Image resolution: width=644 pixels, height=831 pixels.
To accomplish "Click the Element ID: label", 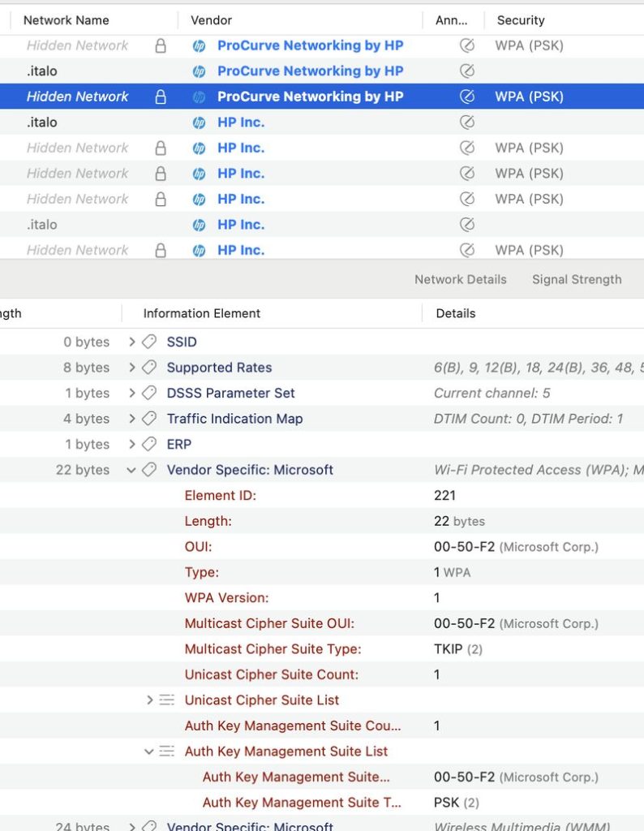I will tap(221, 496).
